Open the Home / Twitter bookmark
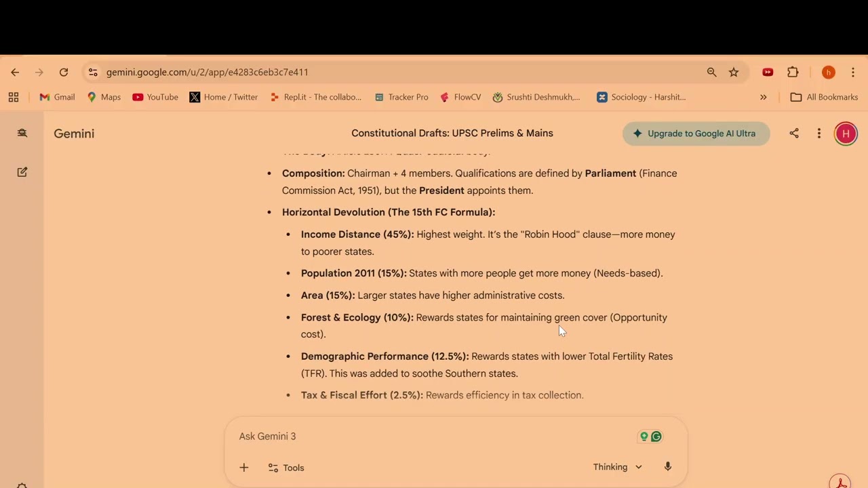This screenshot has height=488, width=868. [224, 97]
